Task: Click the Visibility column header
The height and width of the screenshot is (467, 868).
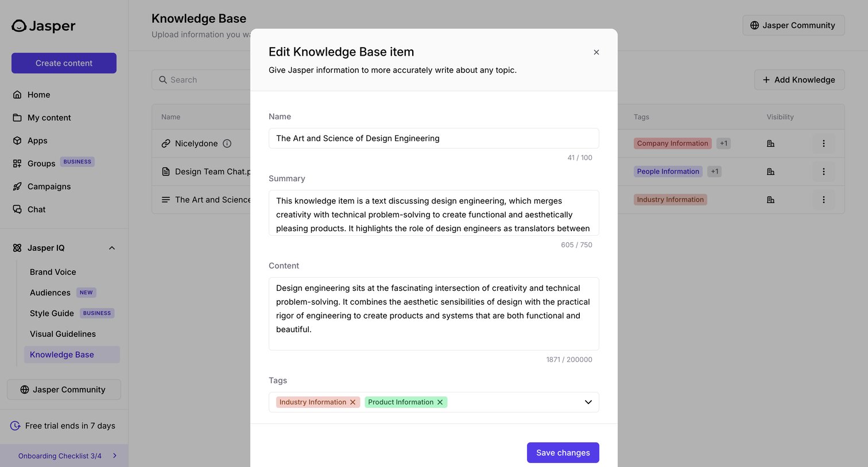Action: click(x=780, y=117)
